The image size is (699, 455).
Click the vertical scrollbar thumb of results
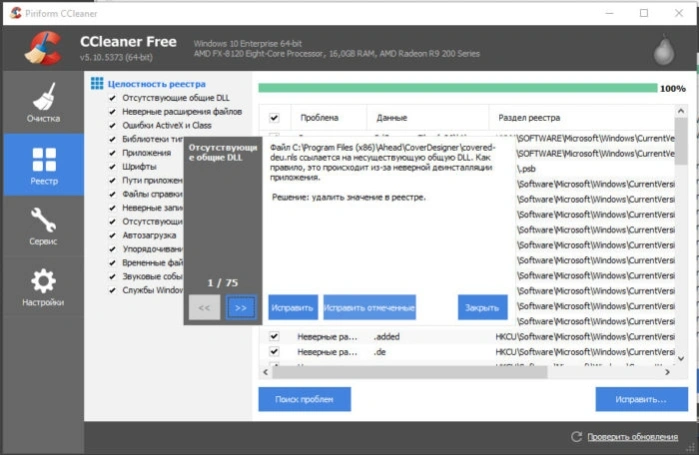(x=681, y=142)
